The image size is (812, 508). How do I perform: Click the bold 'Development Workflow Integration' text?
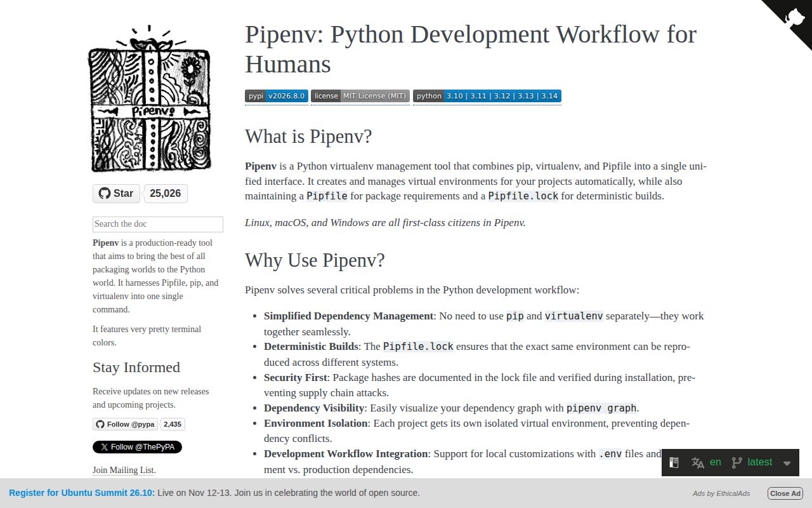346,454
